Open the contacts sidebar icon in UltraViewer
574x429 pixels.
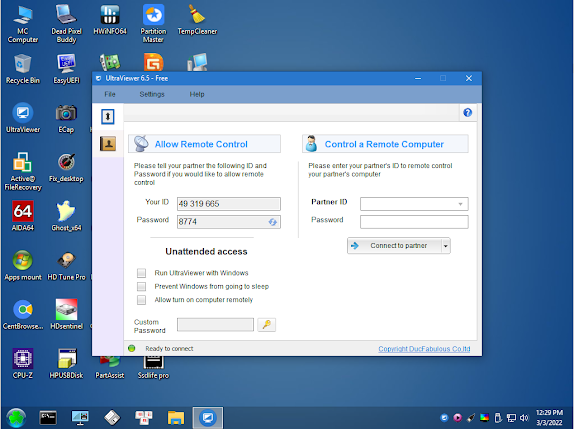tap(108, 143)
